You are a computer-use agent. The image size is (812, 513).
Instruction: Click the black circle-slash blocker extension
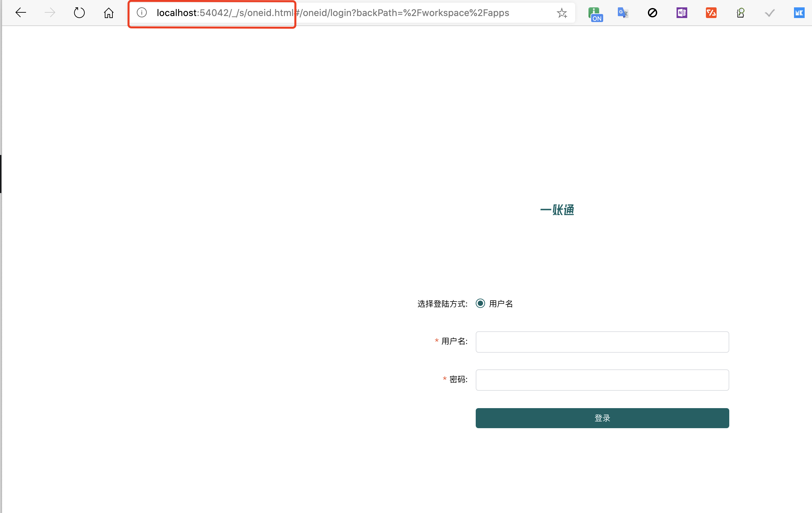coord(652,13)
